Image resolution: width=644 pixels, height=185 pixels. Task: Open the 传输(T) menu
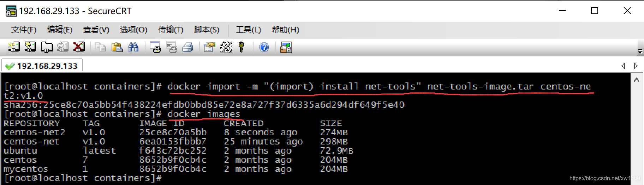[x=171, y=30]
